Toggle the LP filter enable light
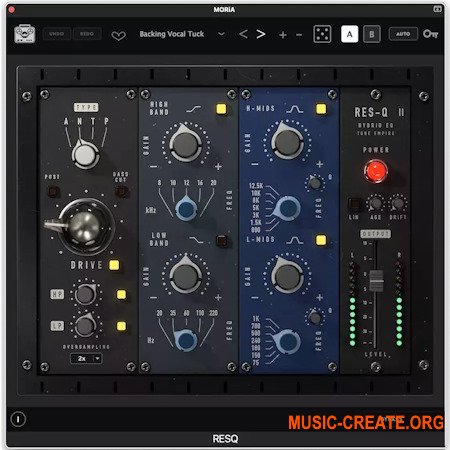Viewport: 450px width, 450px height. click(121, 326)
